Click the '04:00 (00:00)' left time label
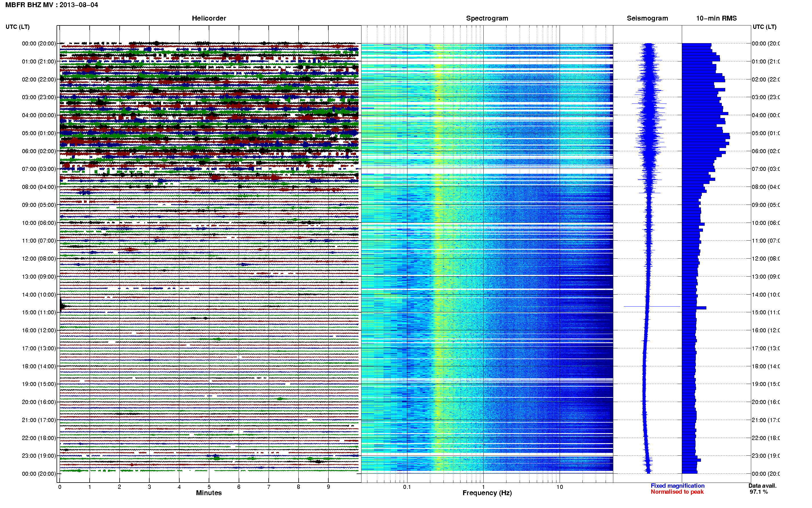This screenshot has height=508, width=812. point(39,115)
